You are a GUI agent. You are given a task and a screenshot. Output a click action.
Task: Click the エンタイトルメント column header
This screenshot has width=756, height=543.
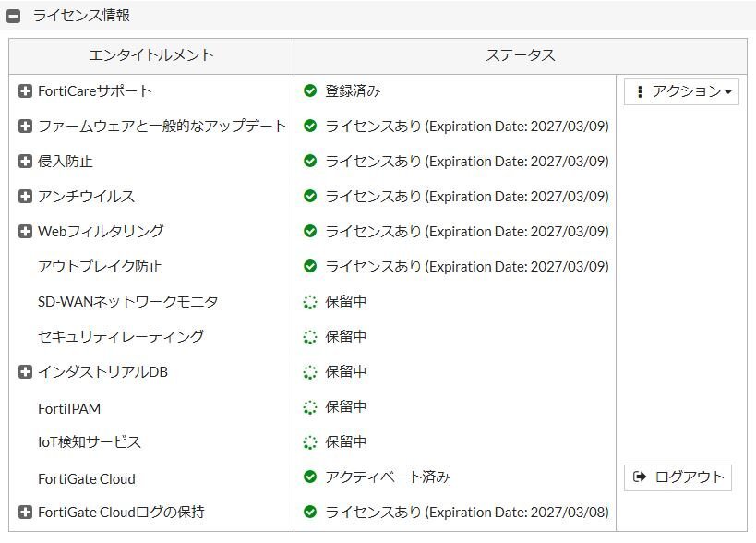(151, 55)
